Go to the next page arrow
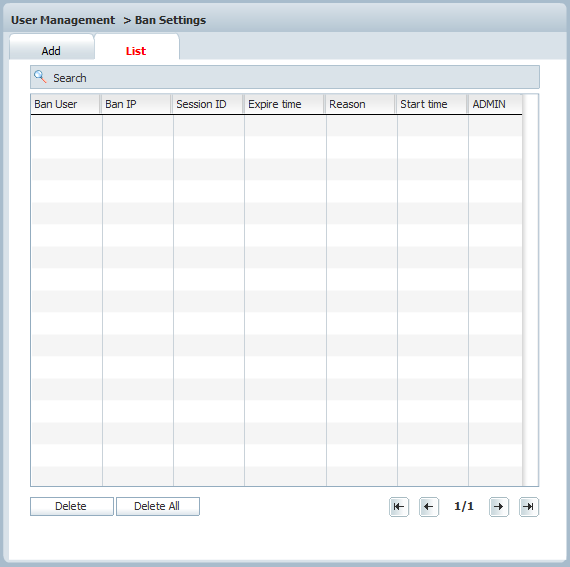 coord(499,507)
